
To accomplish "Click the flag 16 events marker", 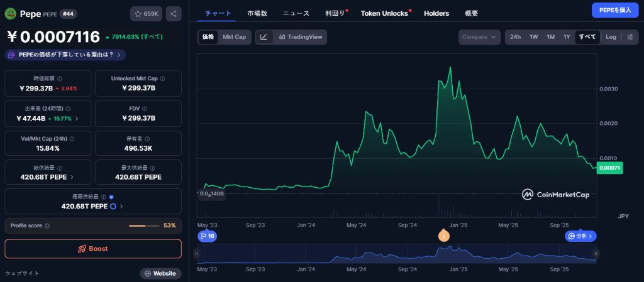I will [208, 236].
